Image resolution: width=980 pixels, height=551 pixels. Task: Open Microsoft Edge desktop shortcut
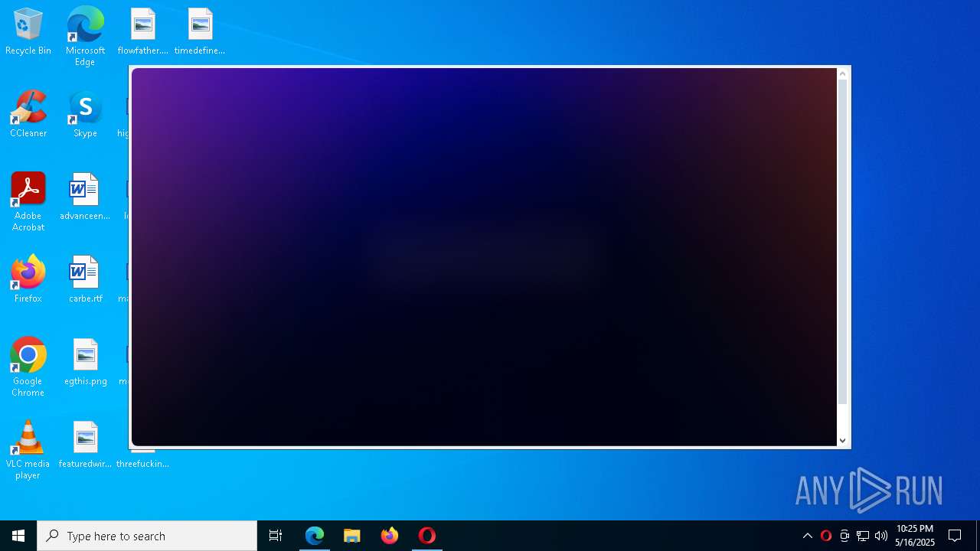click(85, 36)
